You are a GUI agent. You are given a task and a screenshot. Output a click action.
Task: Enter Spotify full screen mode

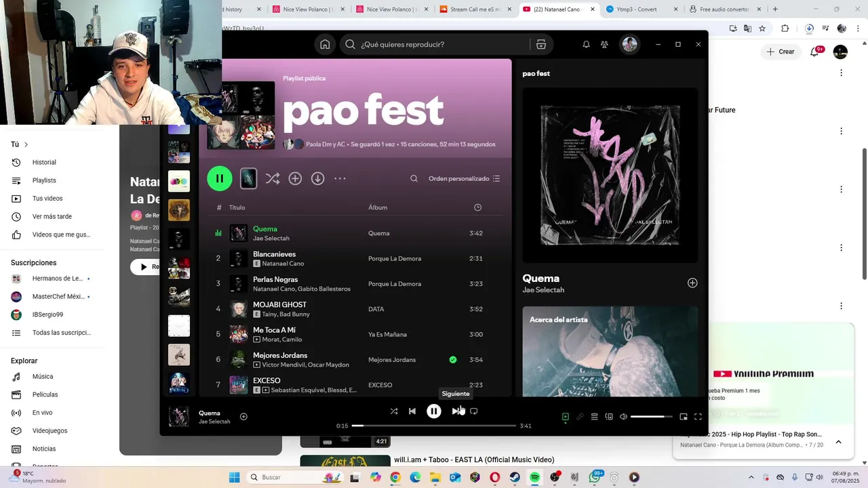[x=698, y=417]
